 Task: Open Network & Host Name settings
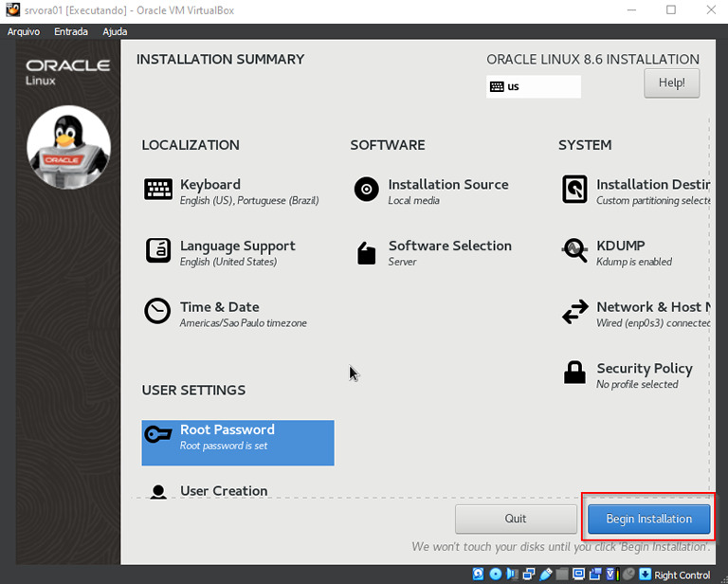tap(635, 314)
